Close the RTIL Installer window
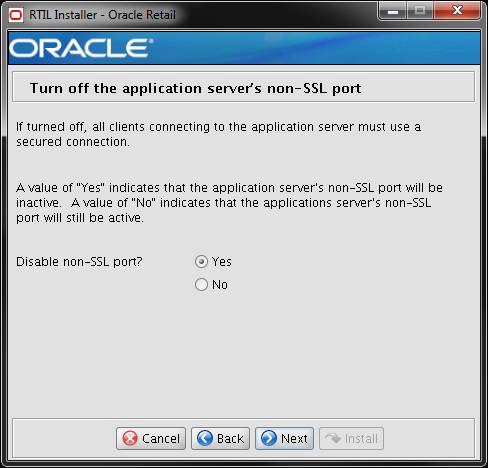This screenshot has height=468, width=488. (x=457, y=11)
